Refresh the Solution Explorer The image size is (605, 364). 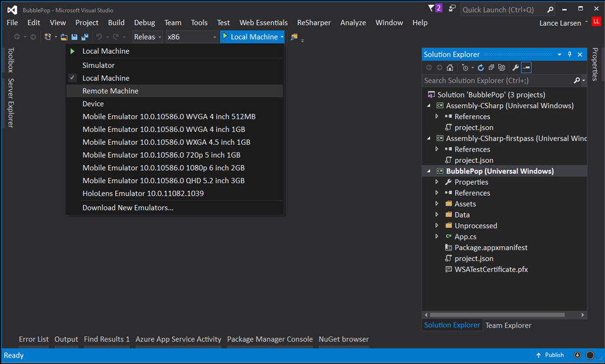click(x=481, y=67)
